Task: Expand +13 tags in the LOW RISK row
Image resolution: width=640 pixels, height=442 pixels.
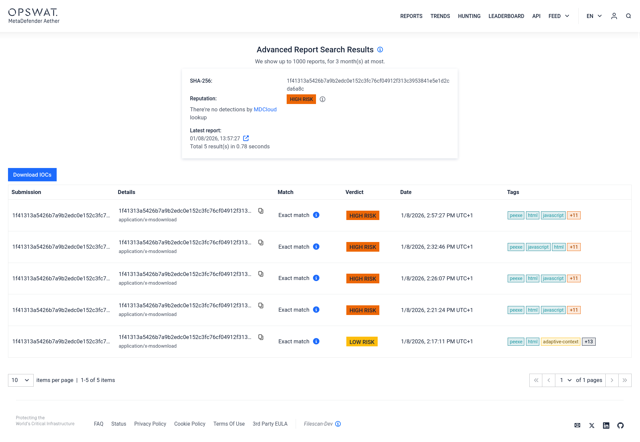Action: pyautogui.click(x=589, y=342)
